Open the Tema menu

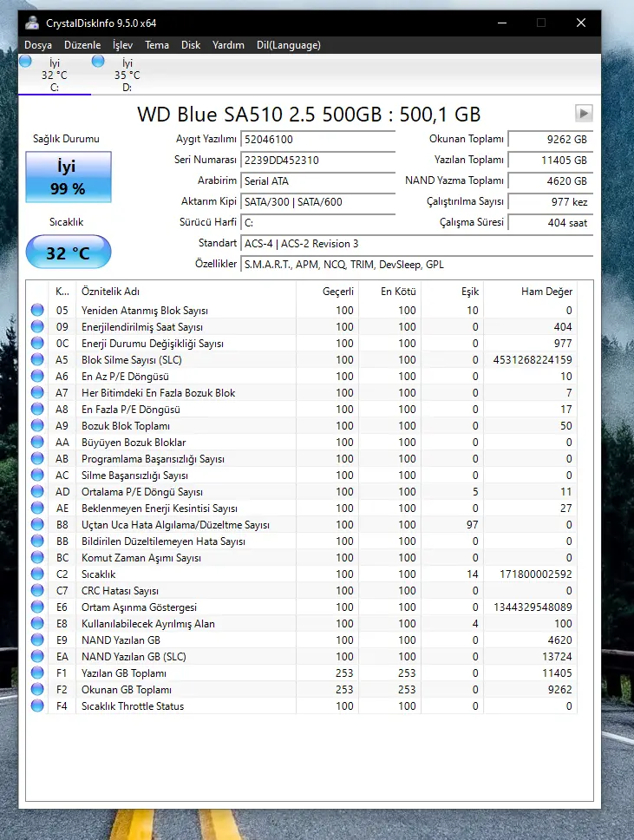[x=157, y=45]
